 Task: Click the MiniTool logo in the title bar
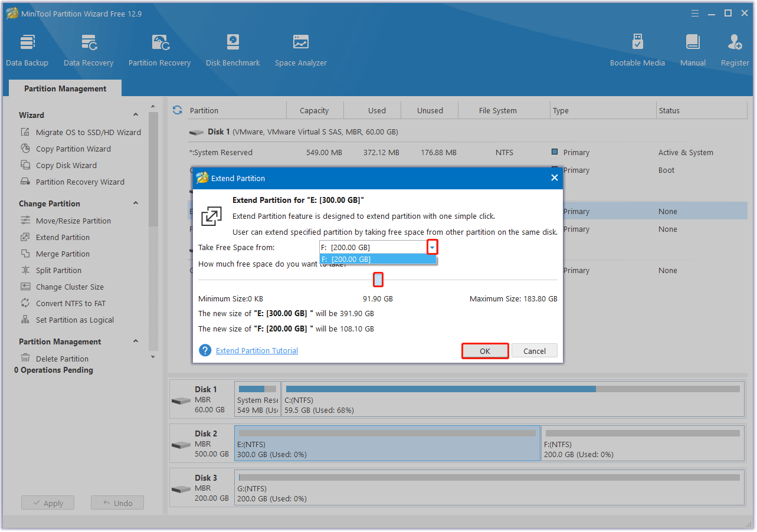tap(12, 13)
